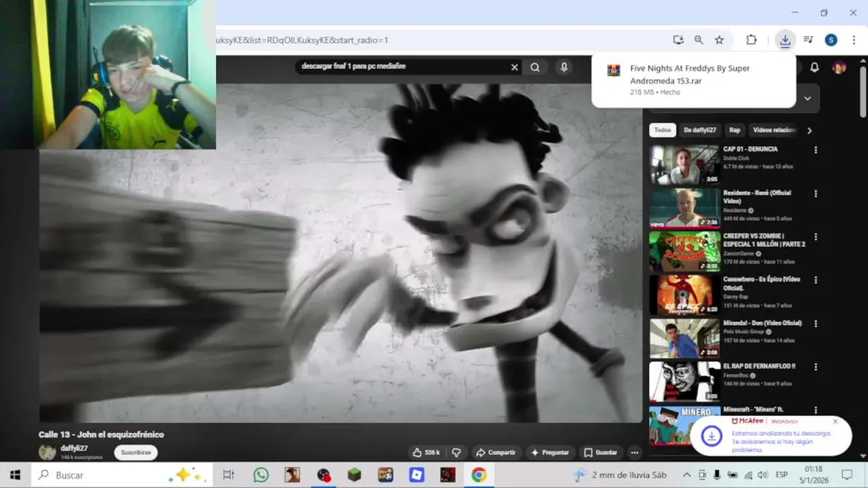Open daffyli27 channel avatar

[x=47, y=452]
